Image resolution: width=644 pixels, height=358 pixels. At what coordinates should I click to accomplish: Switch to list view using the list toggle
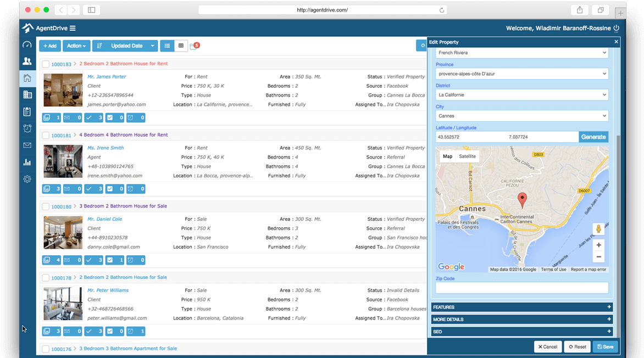coord(167,46)
